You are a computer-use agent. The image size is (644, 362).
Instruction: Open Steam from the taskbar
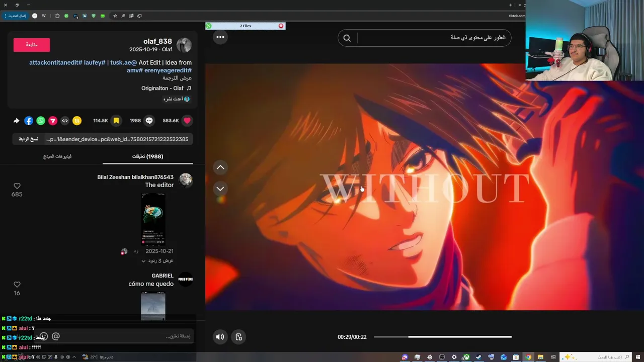tap(478, 357)
